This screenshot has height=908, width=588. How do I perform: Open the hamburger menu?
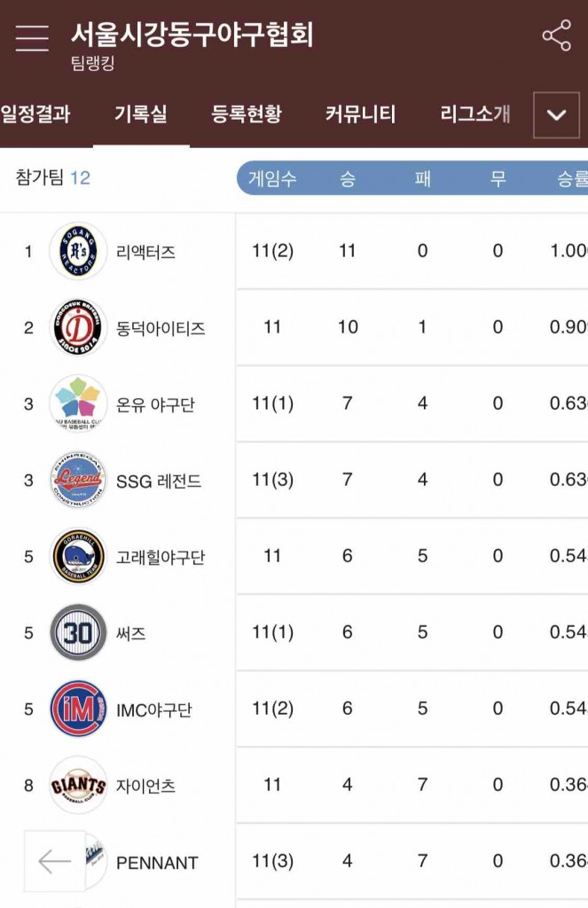32,37
